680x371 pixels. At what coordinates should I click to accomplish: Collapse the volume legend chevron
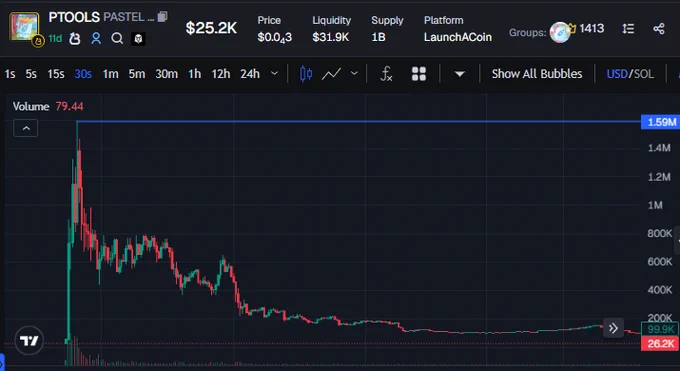(26, 128)
